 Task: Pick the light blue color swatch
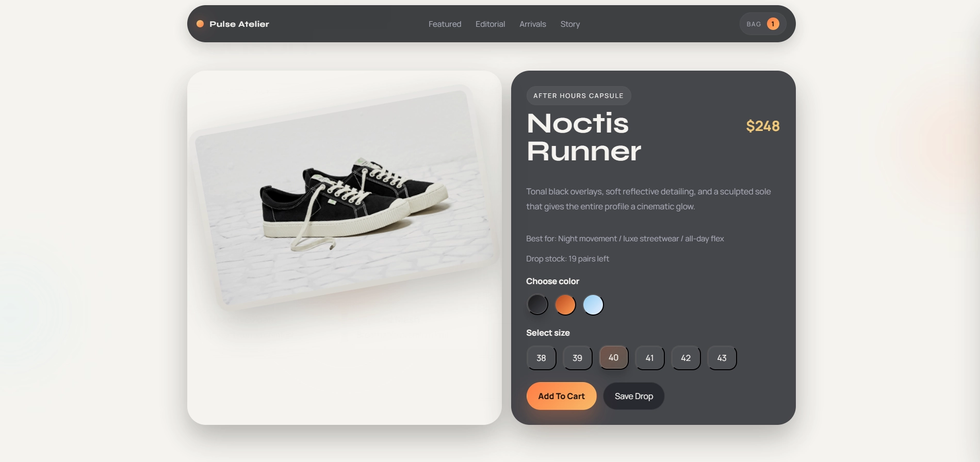tap(593, 305)
